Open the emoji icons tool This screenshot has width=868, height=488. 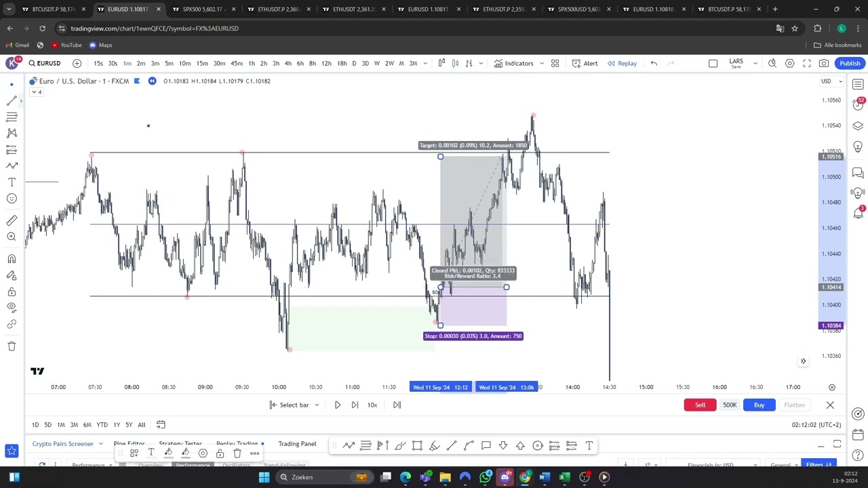pos(12,199)
